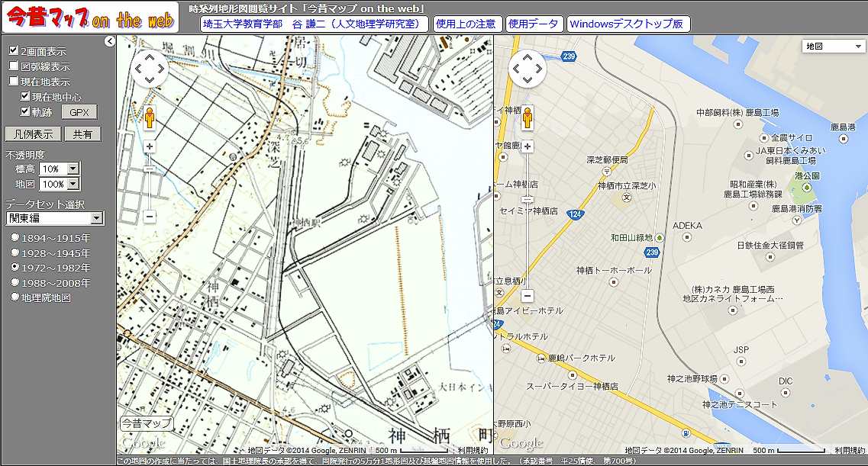Select the 1988~2008年 period radio
868x466 pixels.
tap(15, 282)
